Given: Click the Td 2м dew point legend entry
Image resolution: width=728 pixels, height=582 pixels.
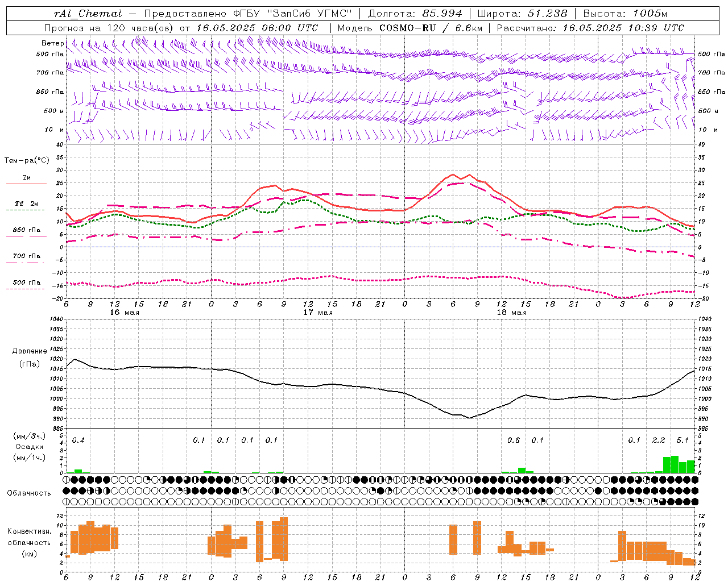Looking at the screenshot, I should pos(27,203).
